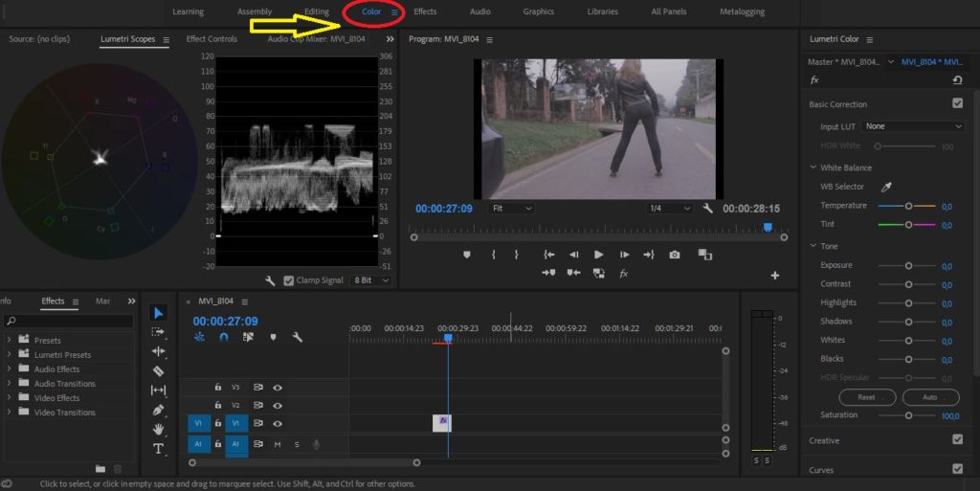Toggle Basic Correction checkbox
980x491 pixels.
(x=957, y=103)
